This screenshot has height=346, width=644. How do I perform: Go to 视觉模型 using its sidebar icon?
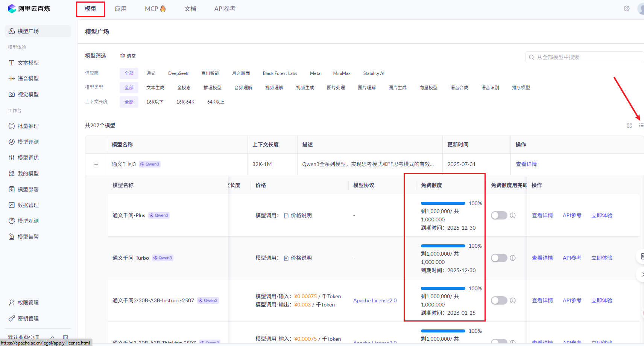coord(12,95)
